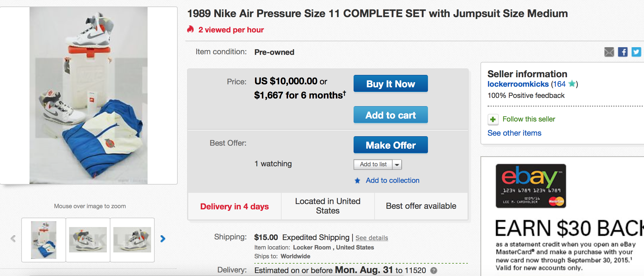Select first thumbnail of complete set

(x=44, y=240)
